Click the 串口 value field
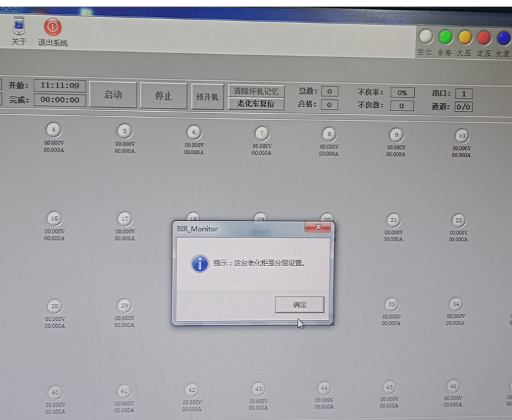This screenshot has width=512, height=420. pos(463,94)
